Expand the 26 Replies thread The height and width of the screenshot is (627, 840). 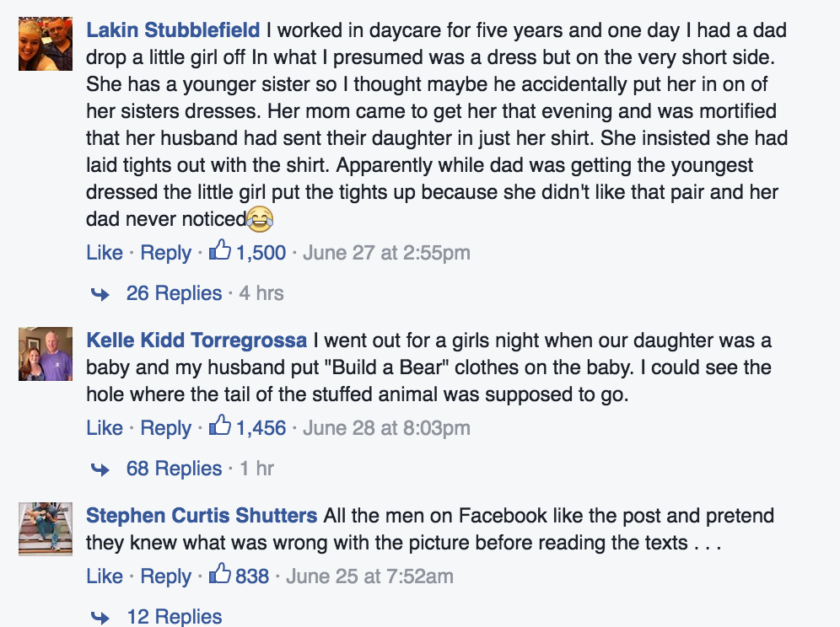coord(174,293)
